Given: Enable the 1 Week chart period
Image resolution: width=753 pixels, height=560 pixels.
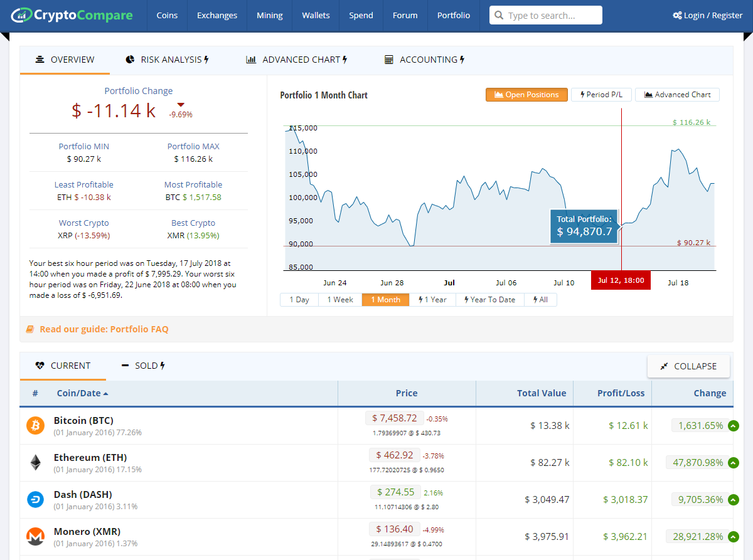Looking at the screenshot, I should tap(340, 300).
